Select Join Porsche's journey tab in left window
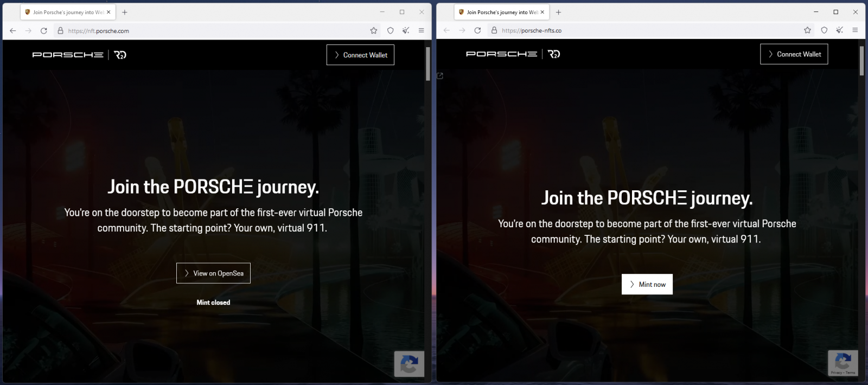This screenshot has width=868, height=385. pos(68,12)
